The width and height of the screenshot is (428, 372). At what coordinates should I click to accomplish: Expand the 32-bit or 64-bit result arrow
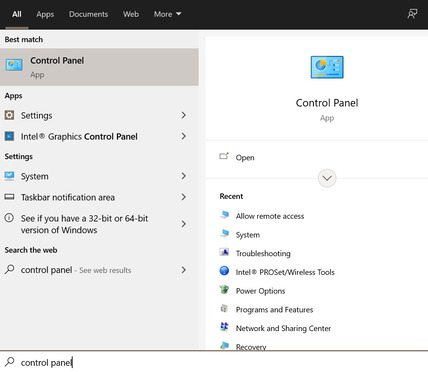point(184,224)
